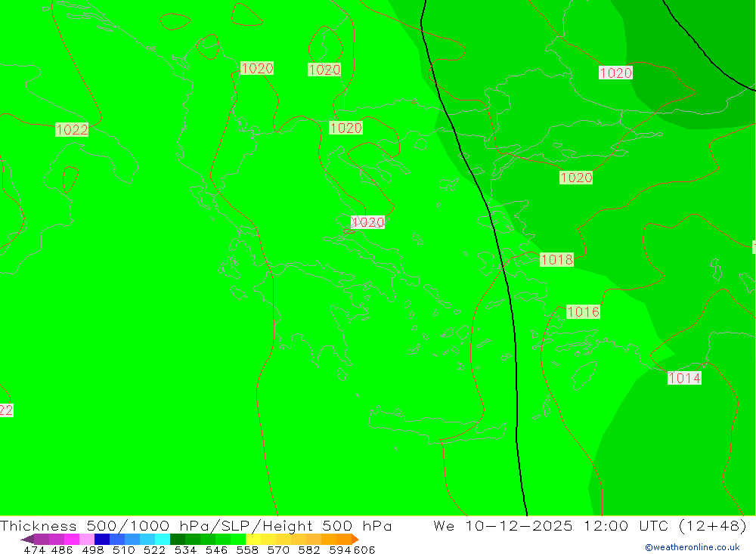
Task: Click the legend value 582
Action: coord(309,550)
